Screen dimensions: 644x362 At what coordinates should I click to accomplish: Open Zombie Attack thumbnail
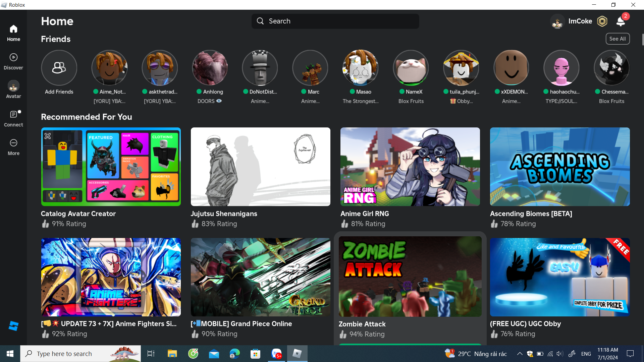pos(410,277)
